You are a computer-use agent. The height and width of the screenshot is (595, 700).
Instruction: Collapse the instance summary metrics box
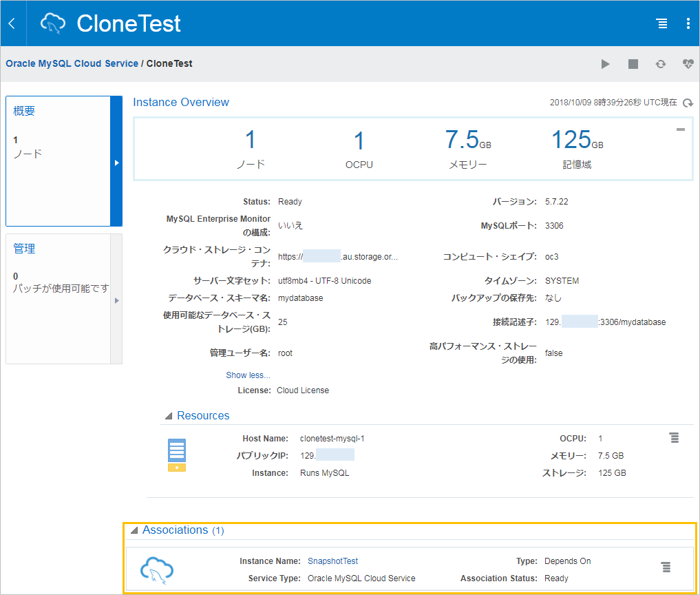(x=680, y=129)
